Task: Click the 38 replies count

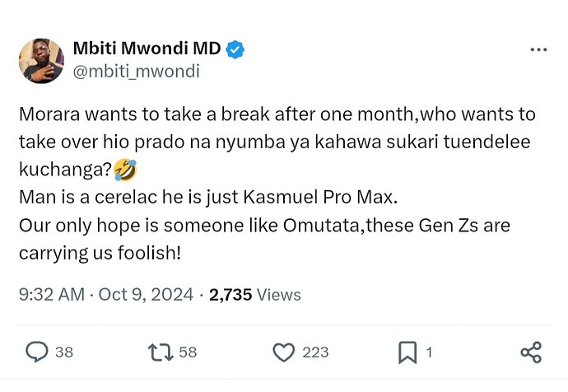Action: 63,352
